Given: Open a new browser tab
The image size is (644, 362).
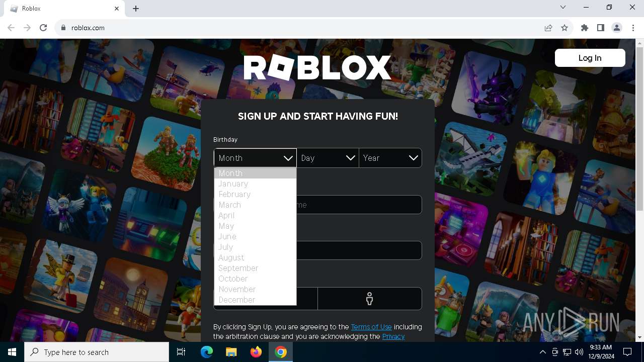Looking at the screenshot, I should click(x=136, y=9).
